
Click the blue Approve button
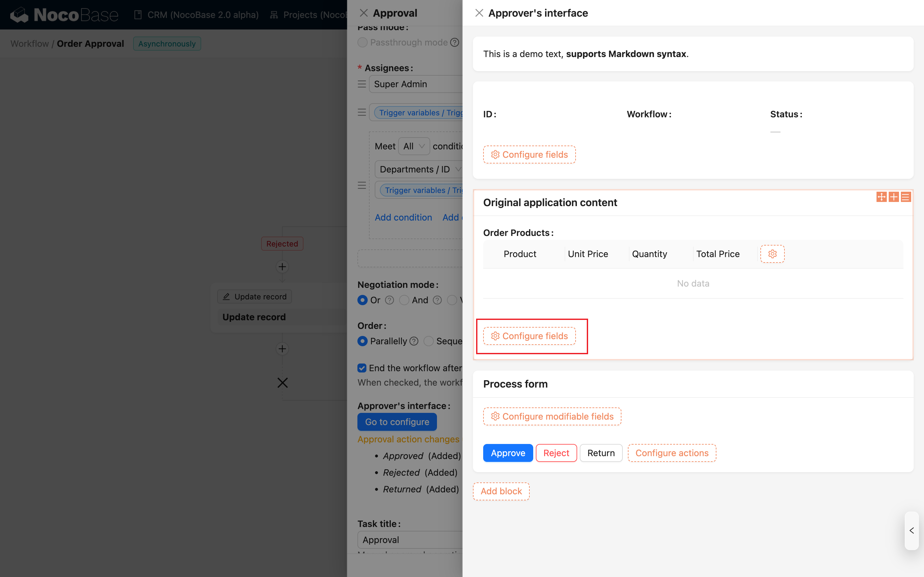pyautogui.click(x=508, y=453)
